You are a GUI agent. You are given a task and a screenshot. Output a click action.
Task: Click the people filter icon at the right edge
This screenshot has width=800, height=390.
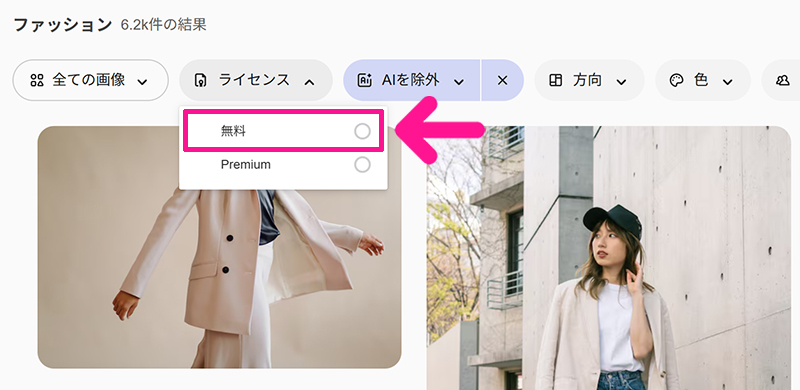[782, 80]
